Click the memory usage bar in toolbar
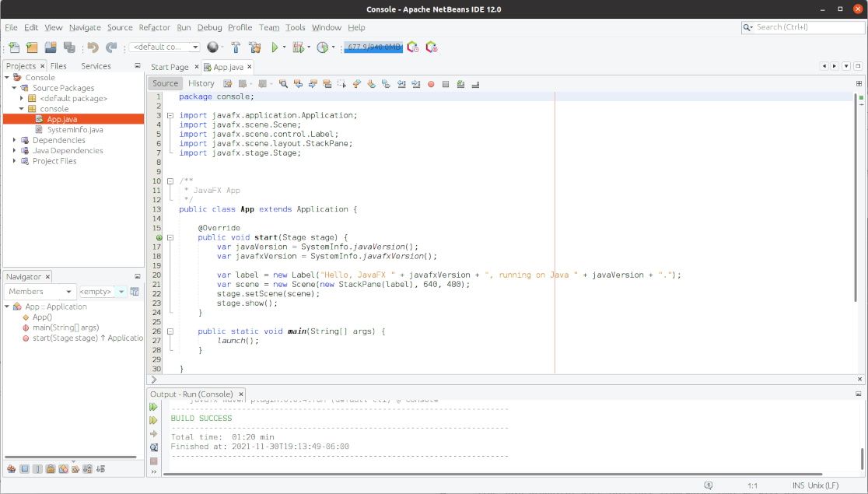 click(373, 47)
